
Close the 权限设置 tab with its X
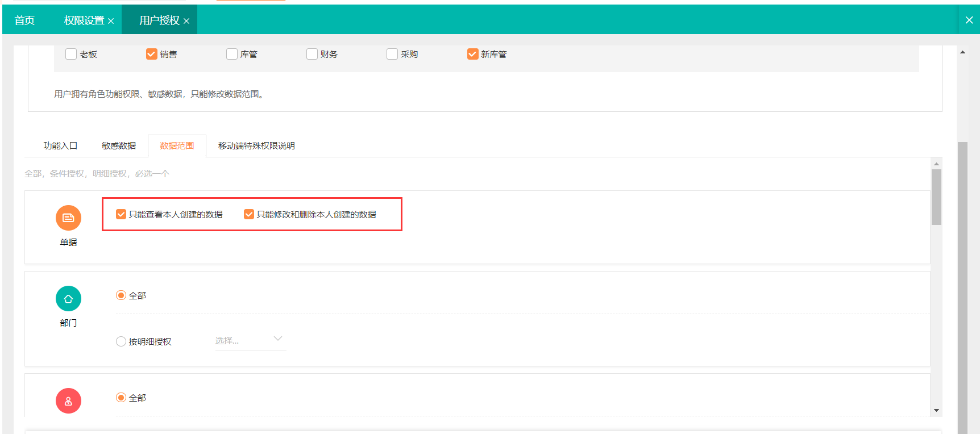pyautogui.click(x=111, y=21)
